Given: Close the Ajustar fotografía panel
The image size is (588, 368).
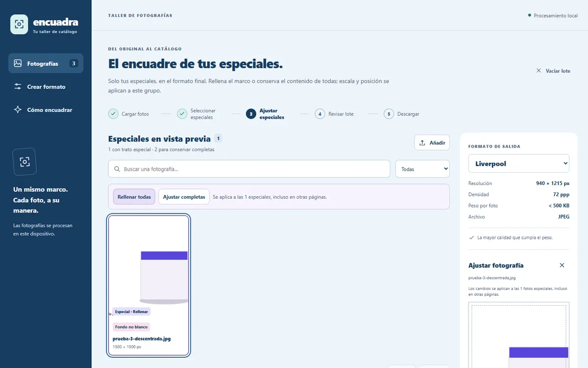Looking at the screenshot, I should point(562,265).
